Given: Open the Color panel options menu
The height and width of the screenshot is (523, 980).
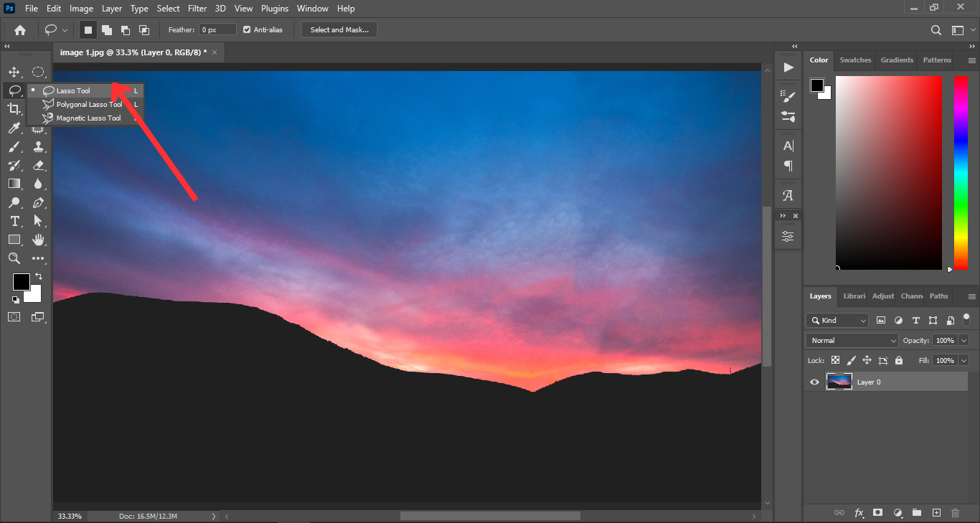Looking at the screenshot, I should tap(972, 61).
